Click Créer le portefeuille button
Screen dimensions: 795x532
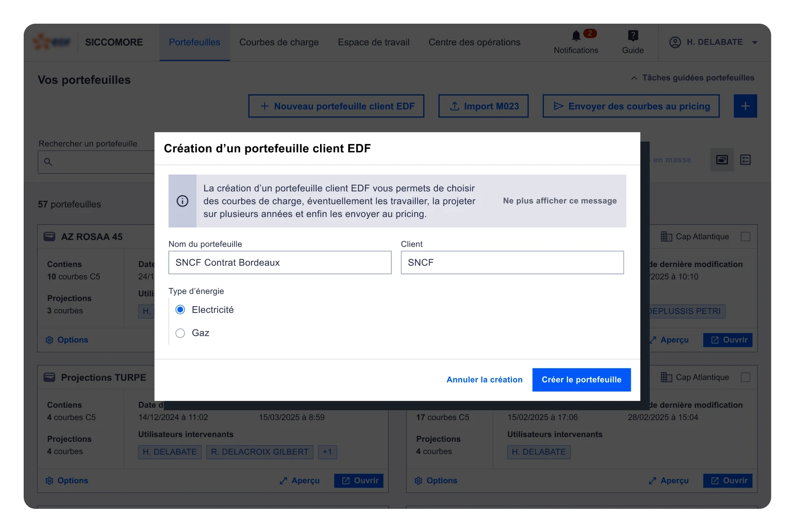point(581,380)
